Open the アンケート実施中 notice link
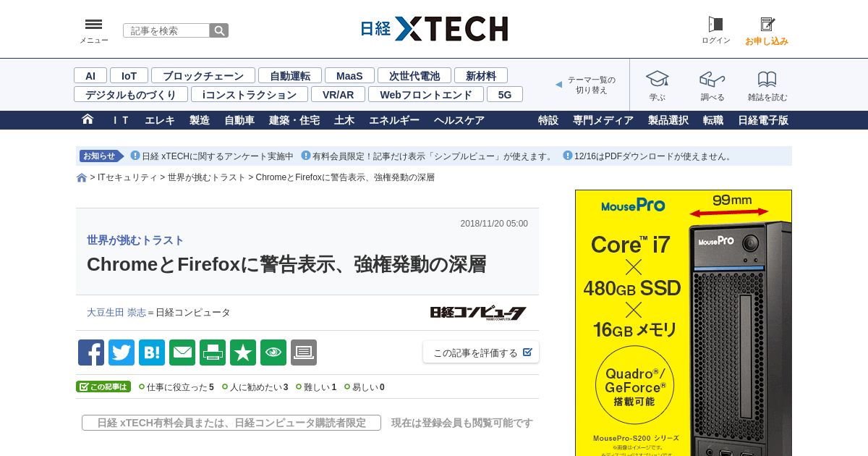The image size is (868, 456). point(218,156)
